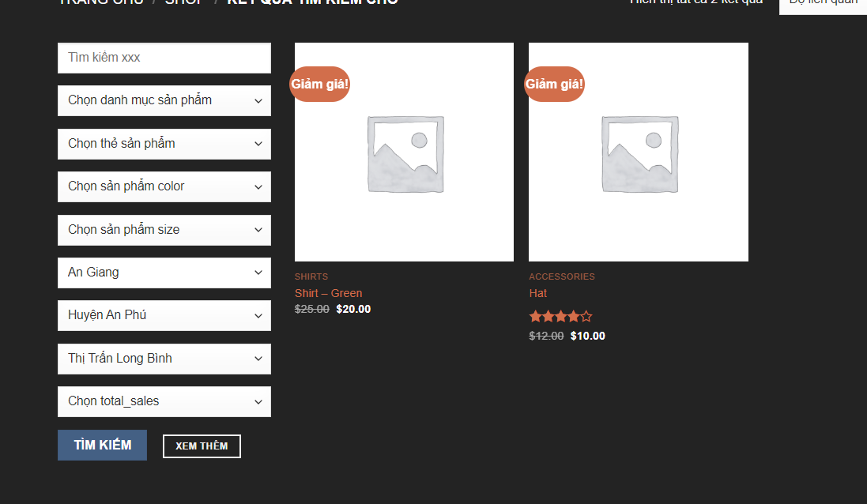Click the Tìm kiếm xxx search field
Image resolution: width=867 pixels, height=504 pixels.
click(164, 58)
